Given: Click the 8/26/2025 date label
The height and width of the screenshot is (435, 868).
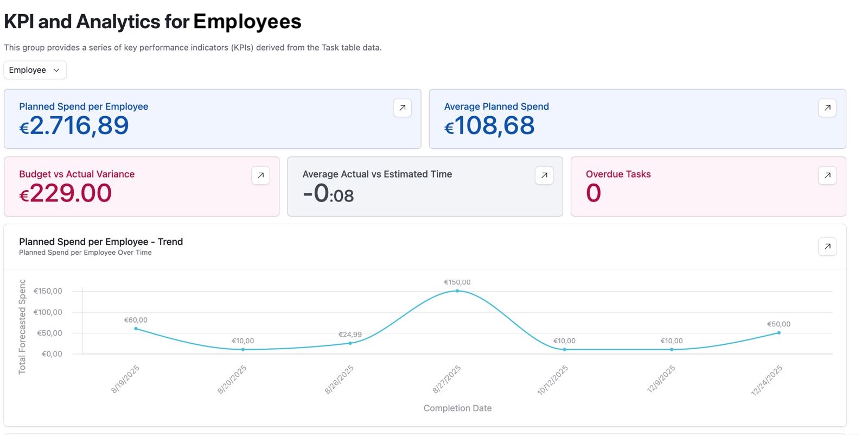Looking at the screenshot, I should click(x=340, y=379).
